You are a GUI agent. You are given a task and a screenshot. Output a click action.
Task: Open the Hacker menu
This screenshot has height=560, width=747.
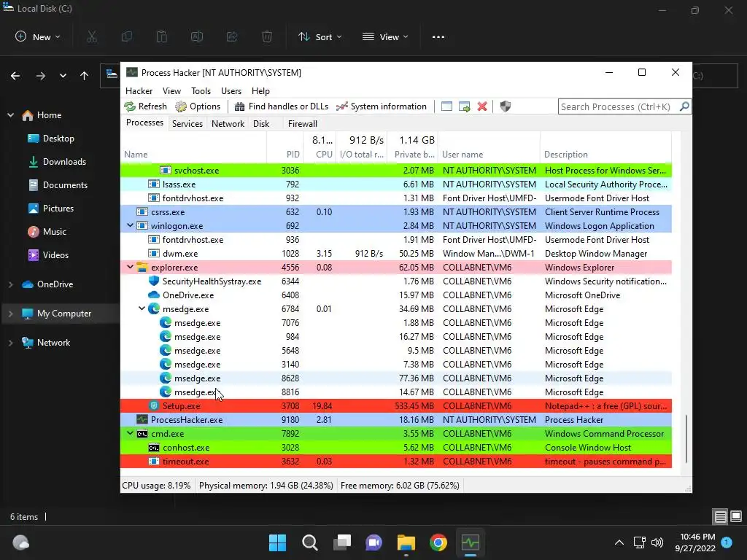click(x=139, y=91)
